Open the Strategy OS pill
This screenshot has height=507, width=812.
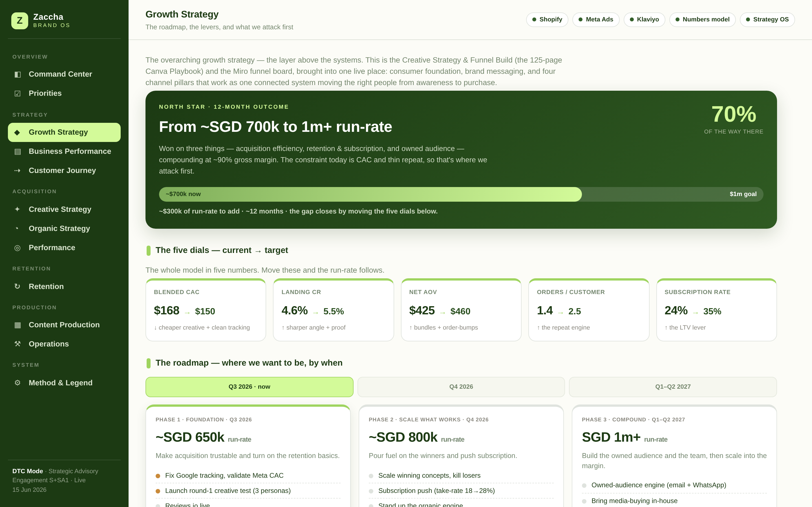(767, 19)
